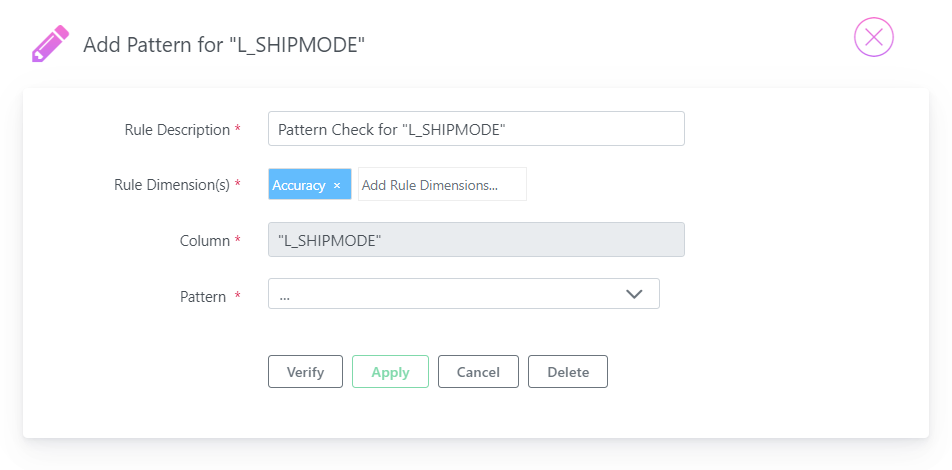Click the red asterisk beside Pattern
The width and height of the screenshot is (952, 470).
point(237,295)
